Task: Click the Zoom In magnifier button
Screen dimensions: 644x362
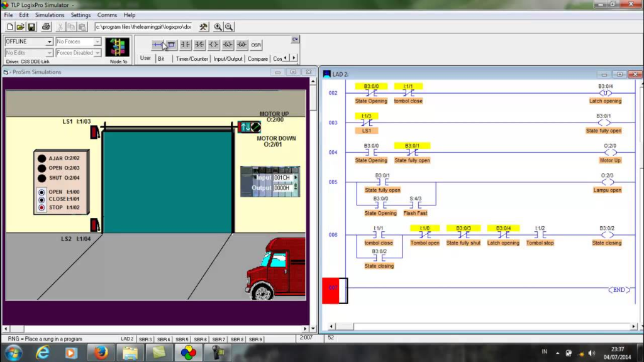Action: point(218,26)
